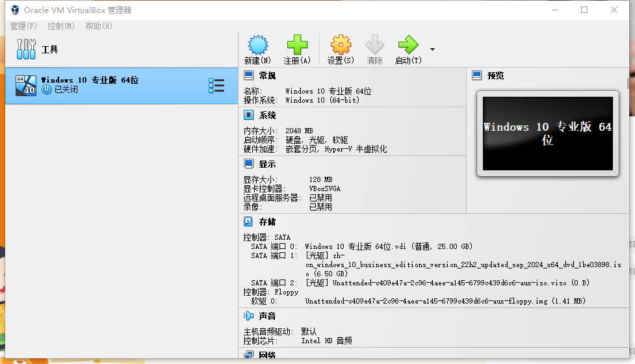Click the Preview (预览) panel header
The width and height of the screenshot is (635, 364).
click(x=495, y=76)
